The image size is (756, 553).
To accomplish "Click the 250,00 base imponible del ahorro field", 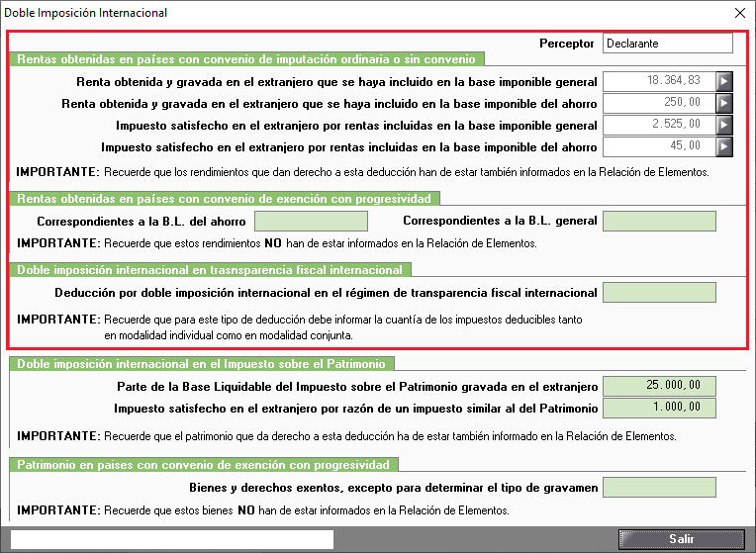I will pyautogui.click(x=659, y=103).
